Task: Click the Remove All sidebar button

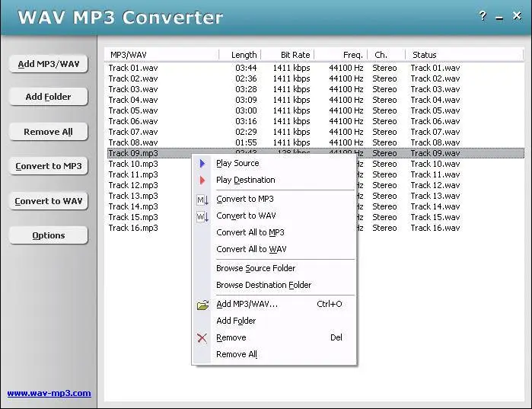Action: 49,132
